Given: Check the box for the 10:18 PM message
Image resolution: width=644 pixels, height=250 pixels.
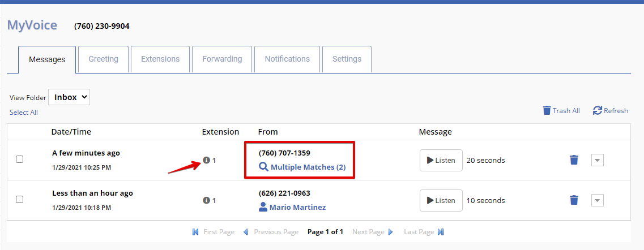Looking at the screenshot, I should [x=20, y=200].
